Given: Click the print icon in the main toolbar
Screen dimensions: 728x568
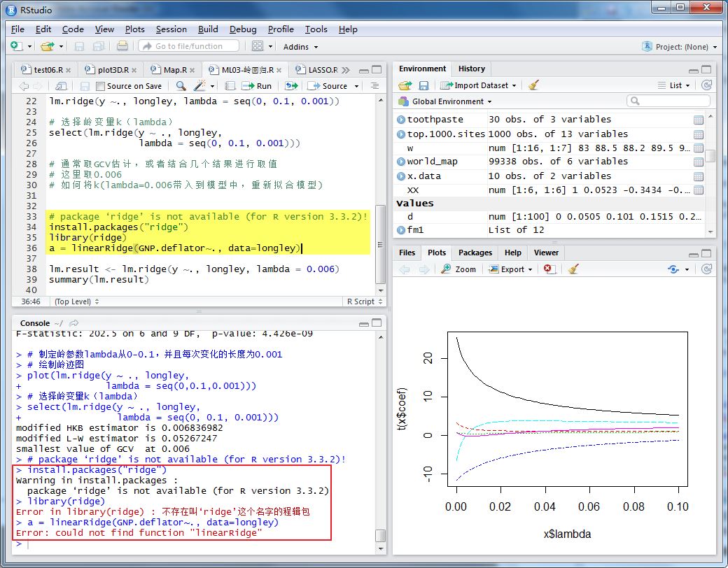Looking at the screenshot, I should [122, 46].
